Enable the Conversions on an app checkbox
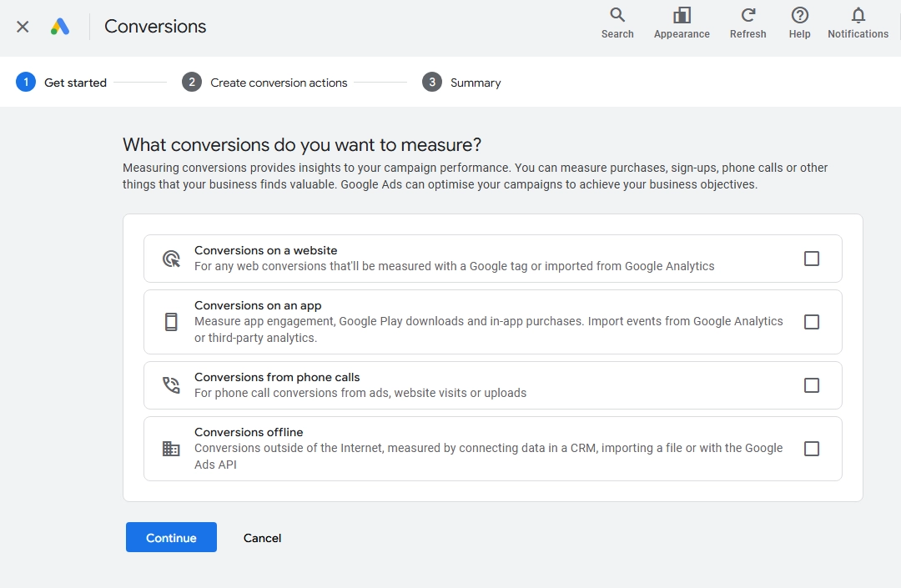 click(x=812, y=322)
